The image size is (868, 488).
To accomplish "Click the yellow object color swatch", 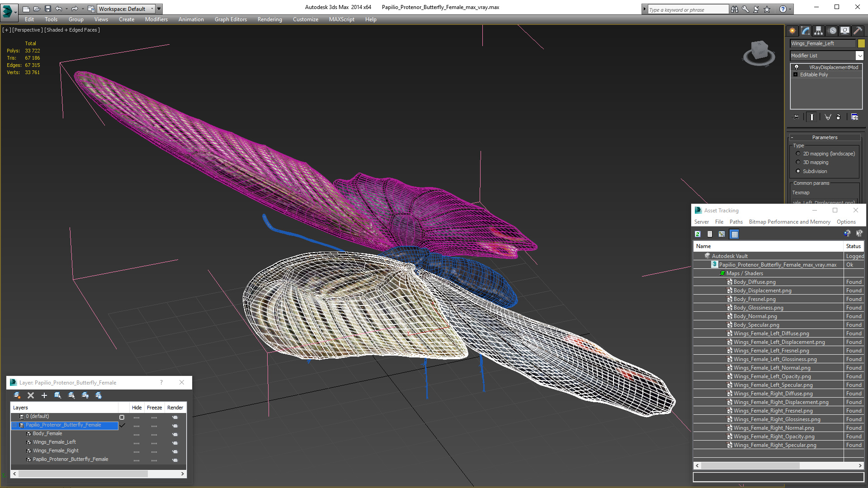I will click(x=861, y=43).
